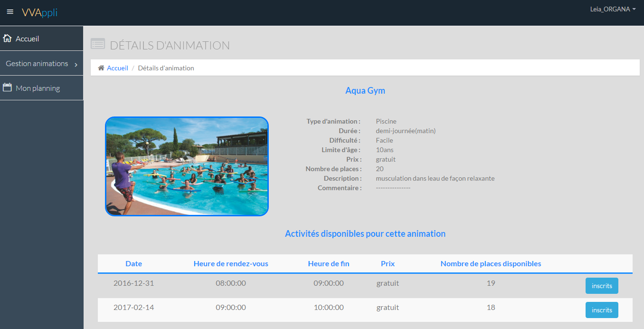The width and height of the screenshot is (644, 329).
Task: Click the Date column header
Action: [133, 263]
